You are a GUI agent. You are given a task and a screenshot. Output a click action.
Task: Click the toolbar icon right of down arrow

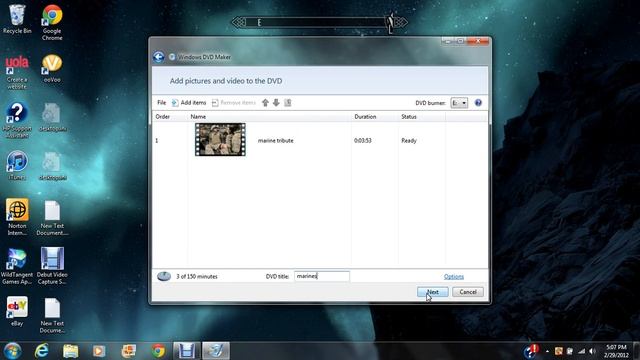click(288, 103)
